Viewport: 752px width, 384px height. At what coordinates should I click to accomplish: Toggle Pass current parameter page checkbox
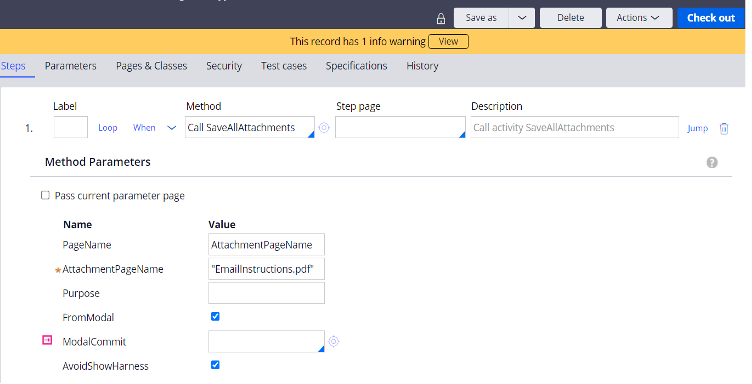tap(45, 195)
